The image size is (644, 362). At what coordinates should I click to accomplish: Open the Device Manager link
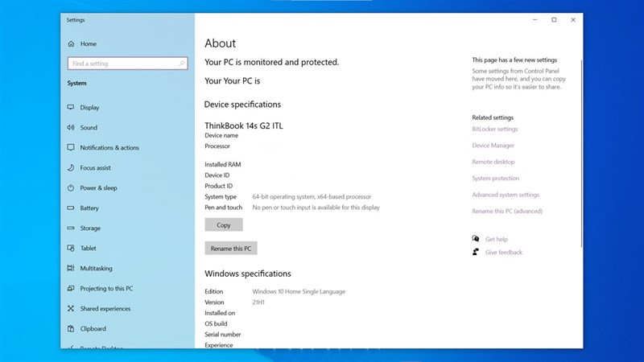(x=493, y=146)
